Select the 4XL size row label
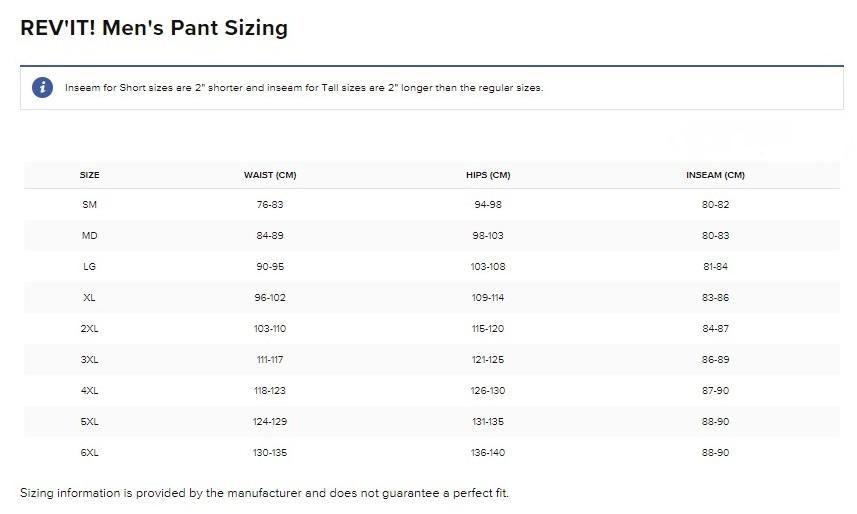Viewport: 857px width, 514px height. (90, 391)
